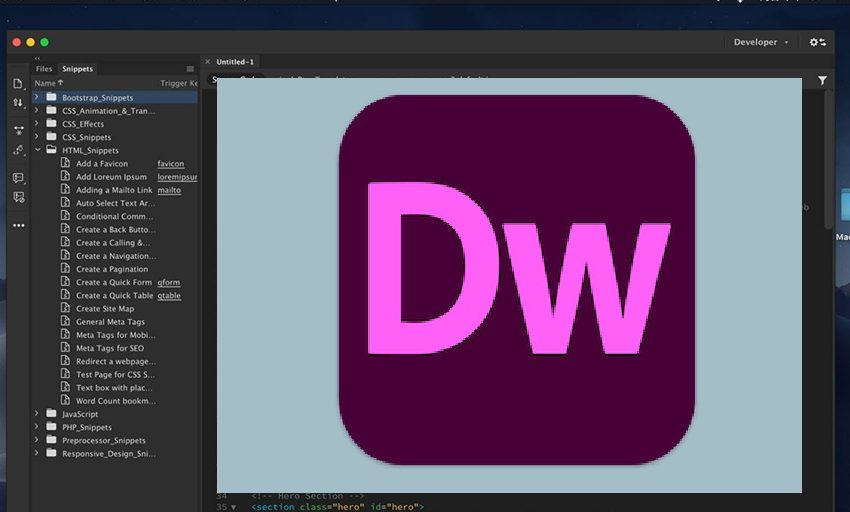Click the Apply Comment icon

(x=18, y=178)
